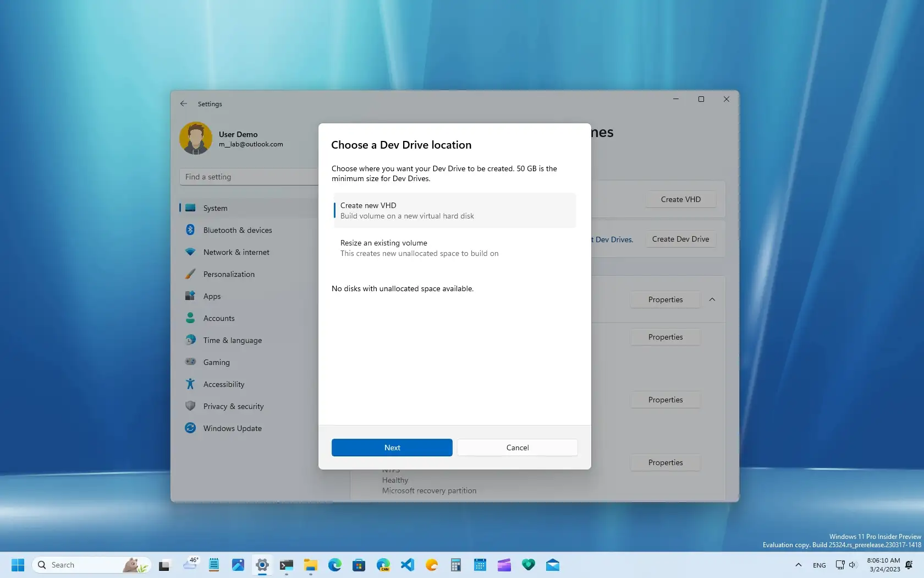Click the volume icon in the system tray

(853, 565)
